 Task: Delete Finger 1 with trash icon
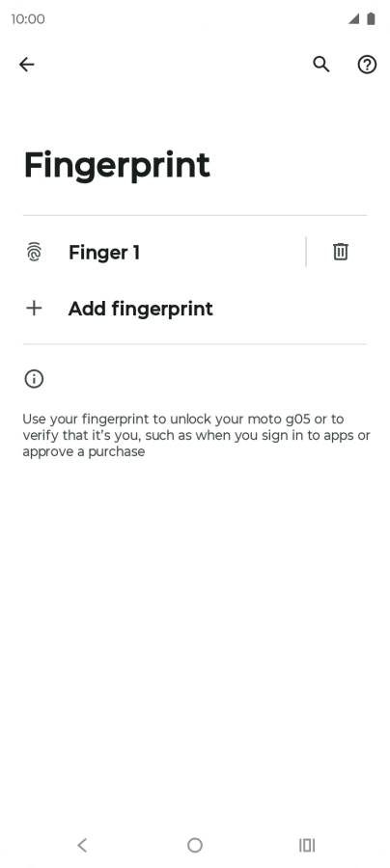[x=340, y=252]
